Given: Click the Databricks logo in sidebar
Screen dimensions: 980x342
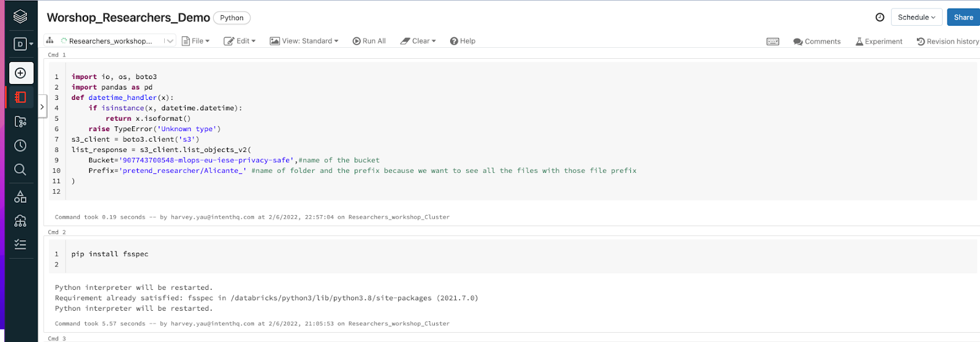Looking at the screenshot, I should coord(20,17).
